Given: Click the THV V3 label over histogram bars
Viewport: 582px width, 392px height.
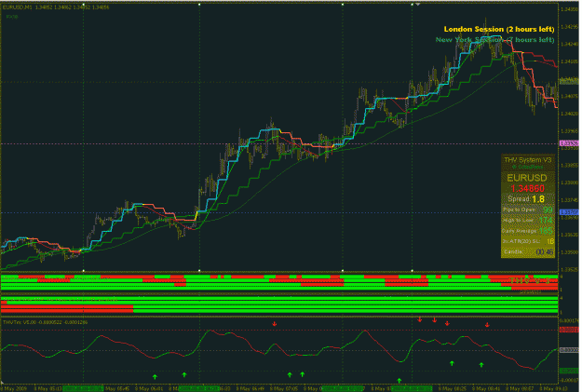Looking at the screenshot, I should 529,280.
